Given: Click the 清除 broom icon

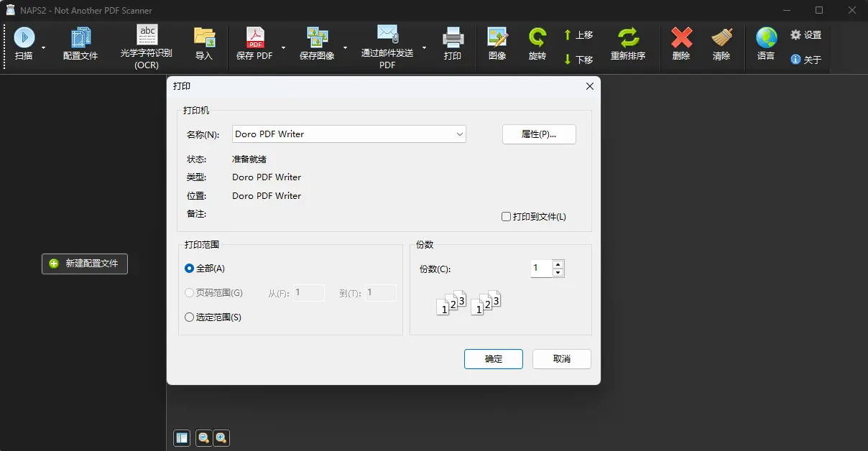Looking at the screenshot, I should click(x=721, y=37).
